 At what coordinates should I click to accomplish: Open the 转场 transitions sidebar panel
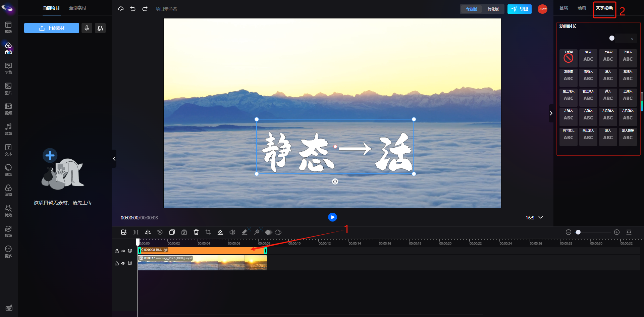point(8,231)
